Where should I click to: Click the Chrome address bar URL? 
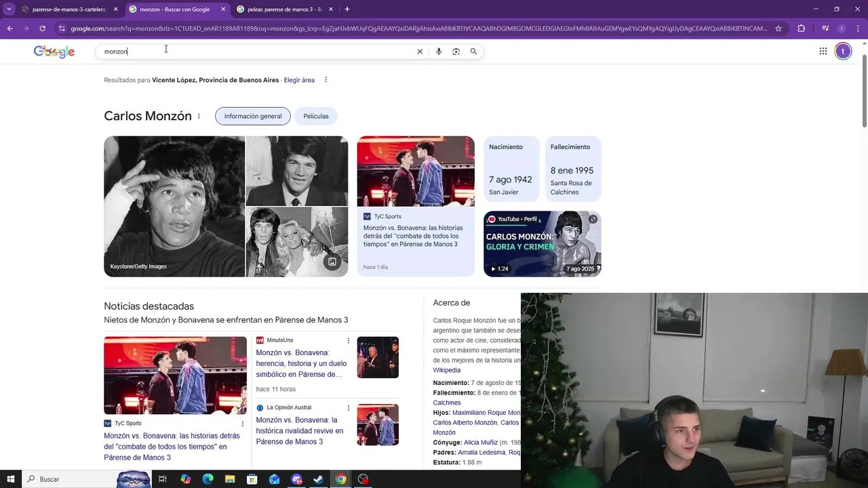point(419,28)
